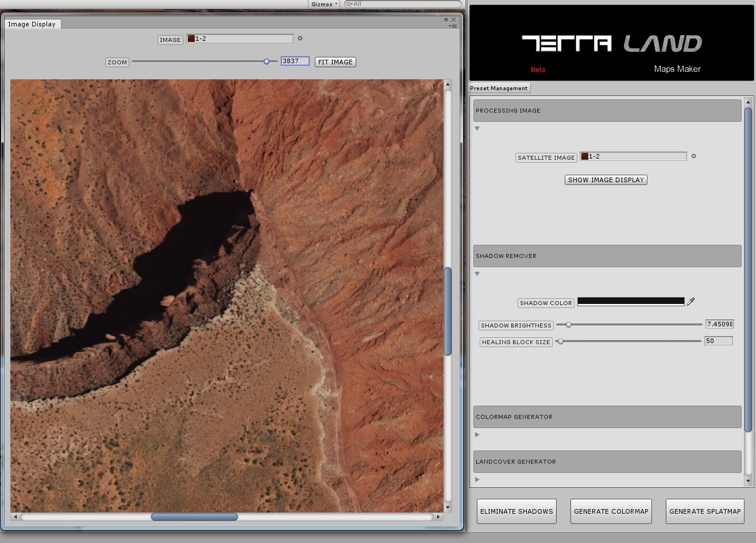Viewport: 756px width, 543px height.
Task: Open the Gizmos dropdown
Action: tap(322, 4)
